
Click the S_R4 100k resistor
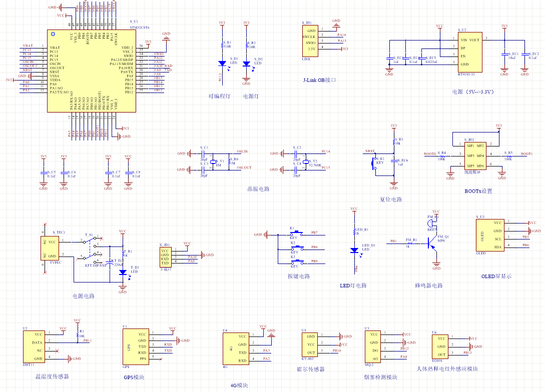[441, 156]
